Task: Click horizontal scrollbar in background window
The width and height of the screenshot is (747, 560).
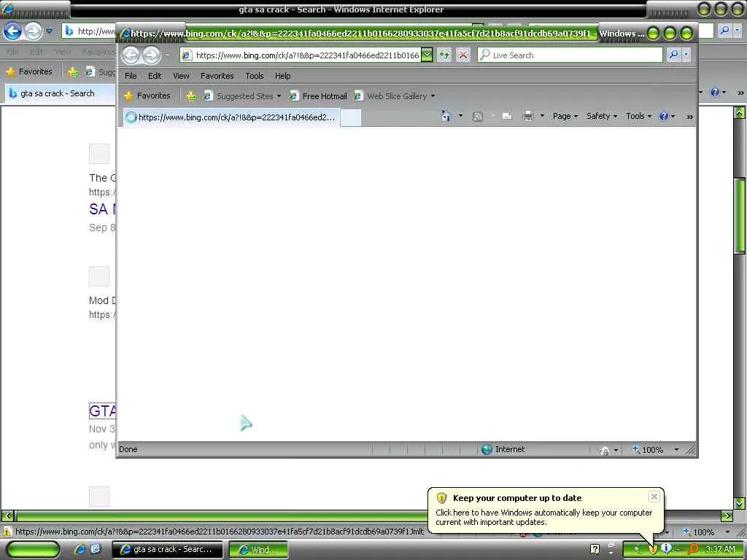Action: coord(222,516)
